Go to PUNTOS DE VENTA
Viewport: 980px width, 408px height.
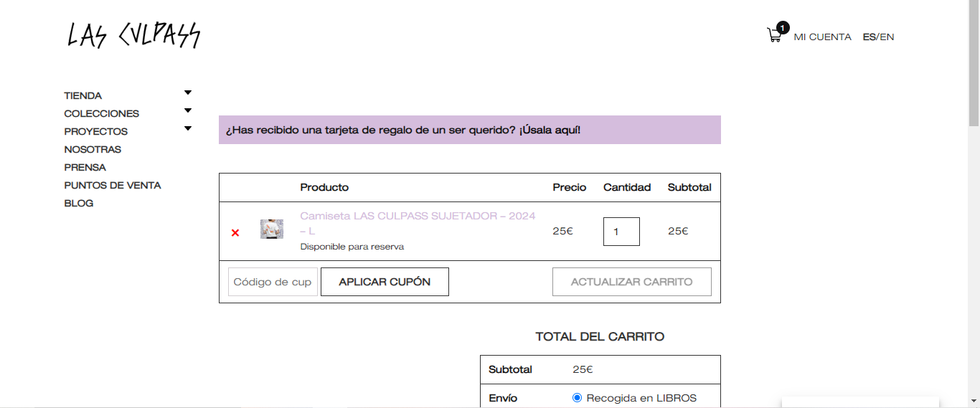click(x=113, y=185)
